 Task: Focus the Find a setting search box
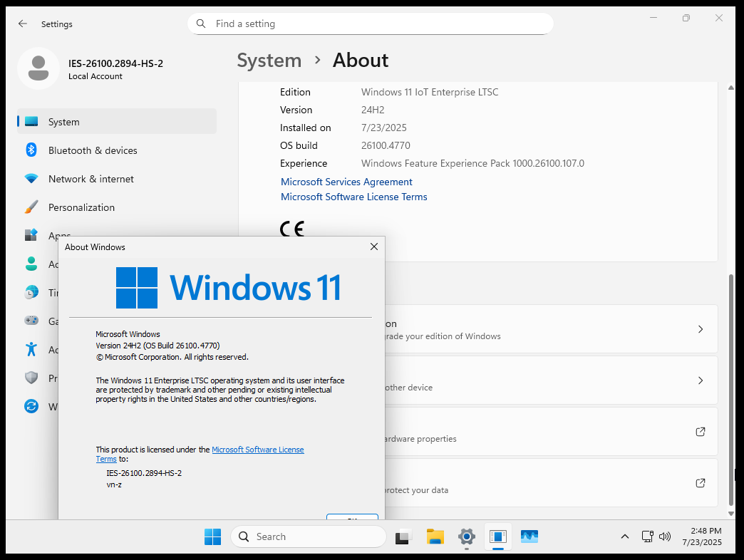click(x=370, y=24)
